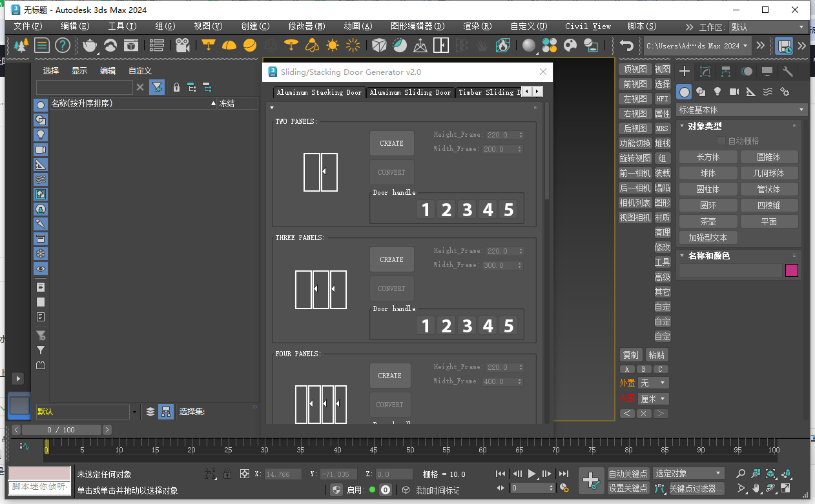Switch to Aluminum Sliding Door tab
This screenshot has height=504, width=815.
(x=410, y=92)
